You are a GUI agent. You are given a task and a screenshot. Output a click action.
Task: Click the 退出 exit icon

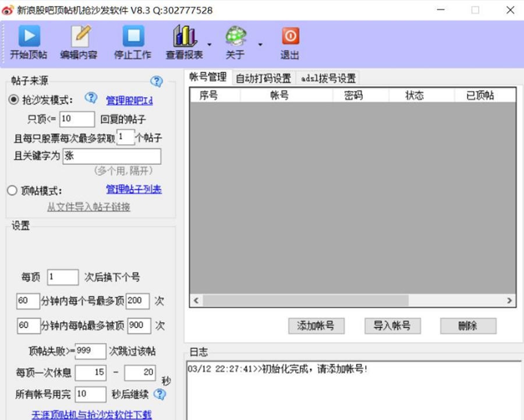pyautogui.click(x=289, y=36)
